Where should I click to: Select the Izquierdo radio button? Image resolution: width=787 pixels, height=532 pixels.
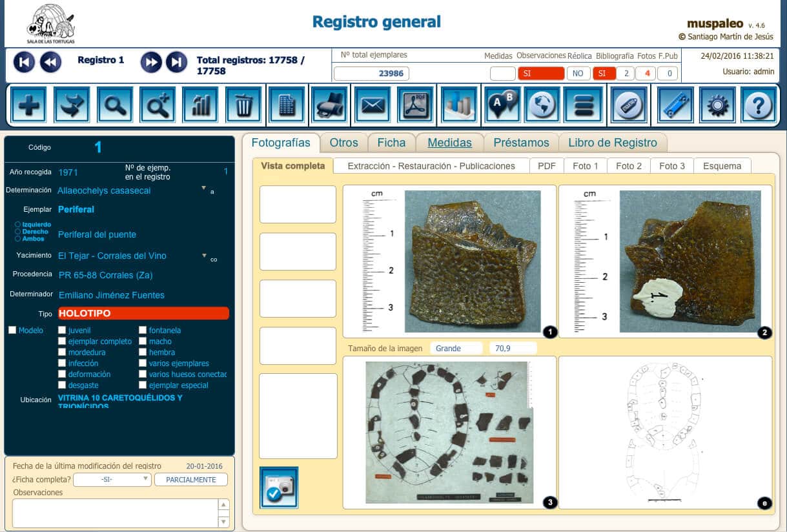pyautogui.click(x=17, y=225)
